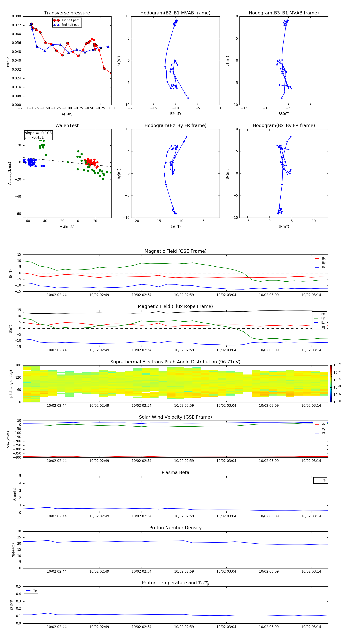Click 10/02 03:04 tick under GSE magnetic field

tap(226, 295)
